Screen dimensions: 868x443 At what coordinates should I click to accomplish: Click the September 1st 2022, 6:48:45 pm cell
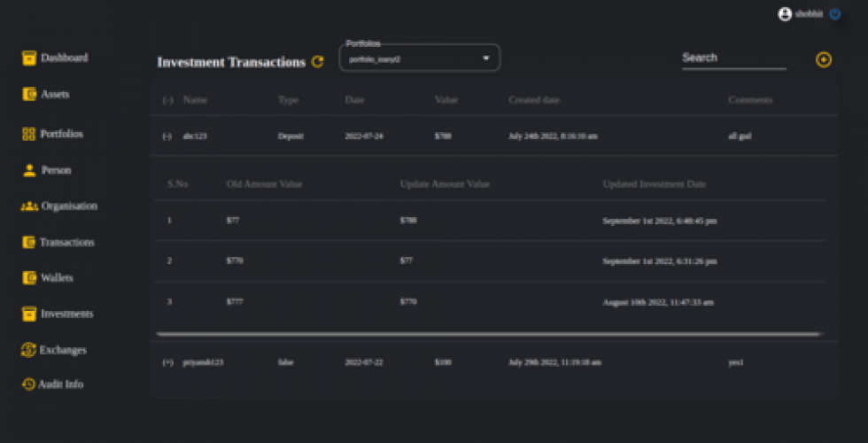[x=660, y=221]
